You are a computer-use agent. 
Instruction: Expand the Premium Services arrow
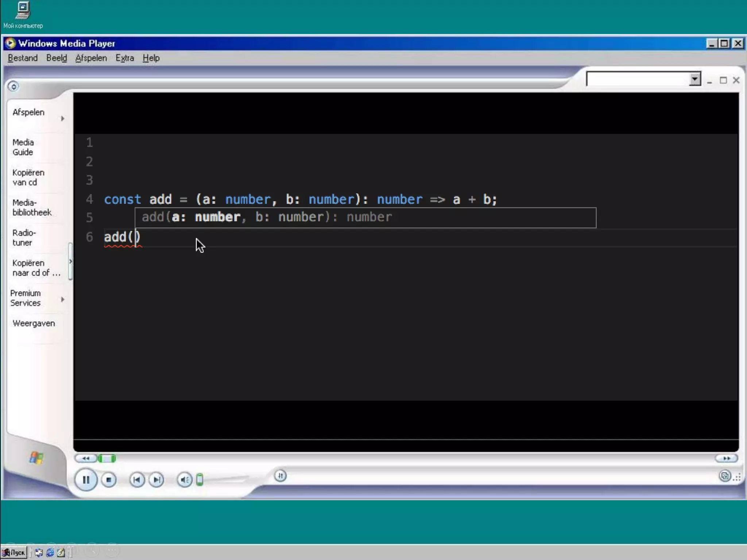point(63,299)
